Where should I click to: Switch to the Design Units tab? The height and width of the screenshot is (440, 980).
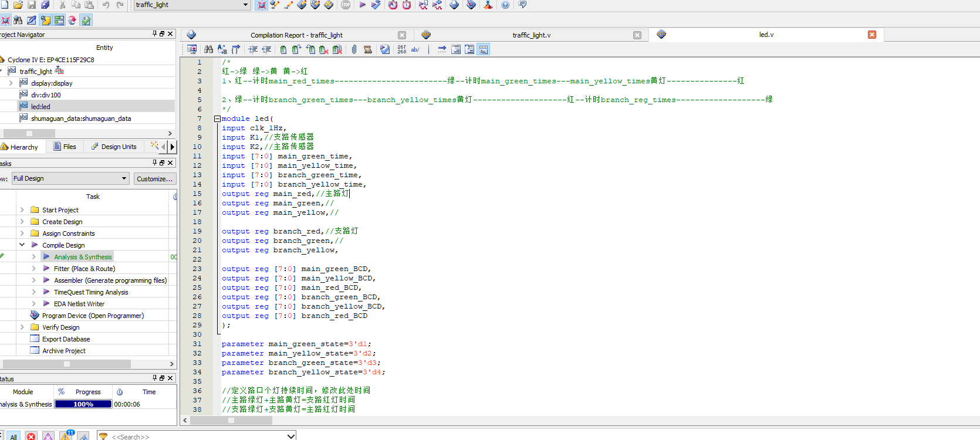tap(114, 147)
